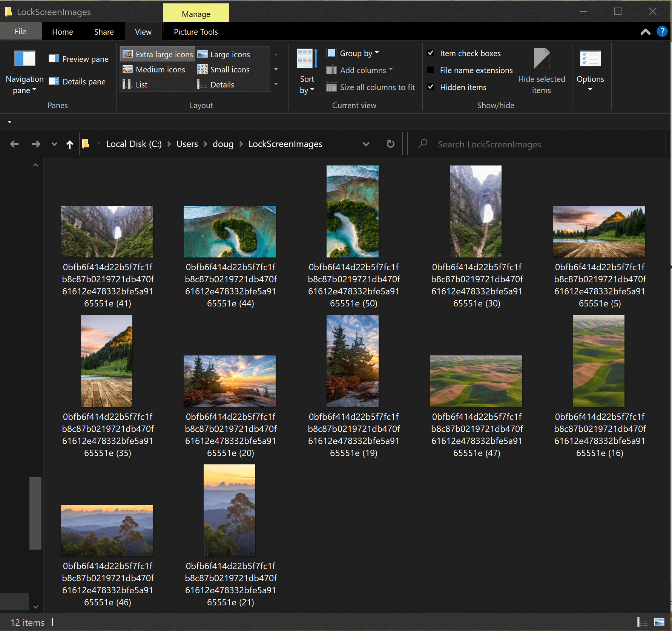Click the Search LockScreenImages field
The width and height of the screenshot is (672, 631).
coord(537,144)
